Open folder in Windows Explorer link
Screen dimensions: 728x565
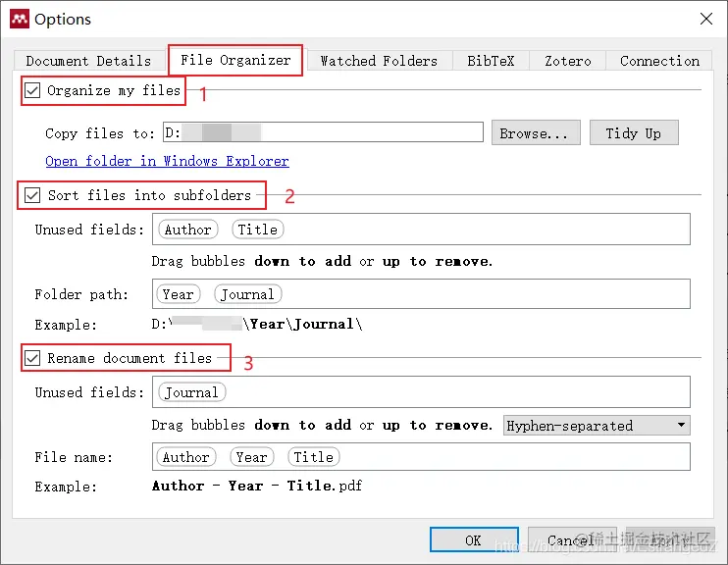pos(167,161)
